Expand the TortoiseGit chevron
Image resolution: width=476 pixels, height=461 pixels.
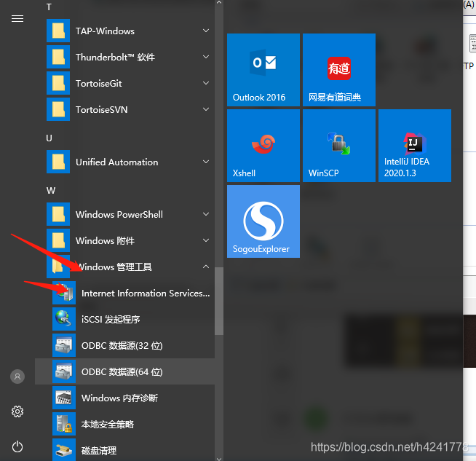pos(206,83)
